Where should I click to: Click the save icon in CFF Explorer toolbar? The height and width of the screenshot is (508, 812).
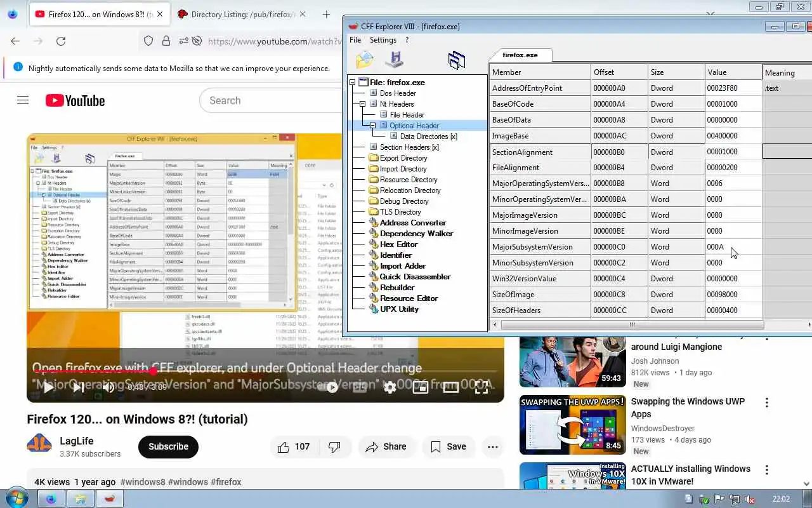coord(395,59)
